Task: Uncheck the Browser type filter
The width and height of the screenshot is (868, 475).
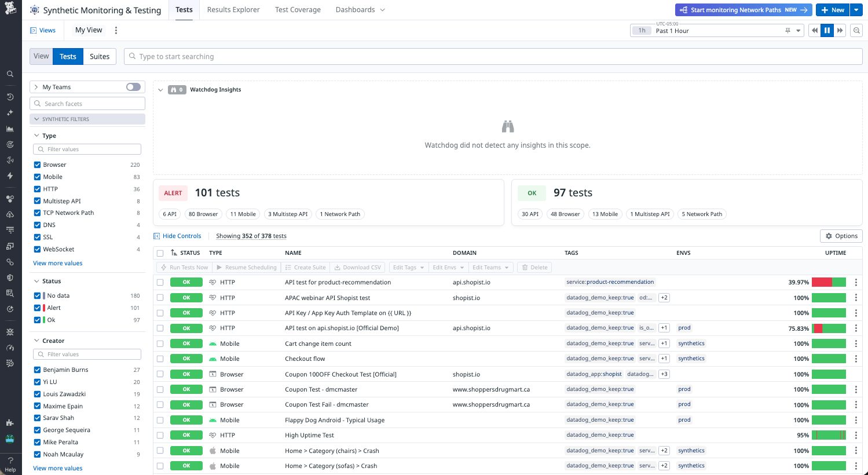Action: point(37,165)
